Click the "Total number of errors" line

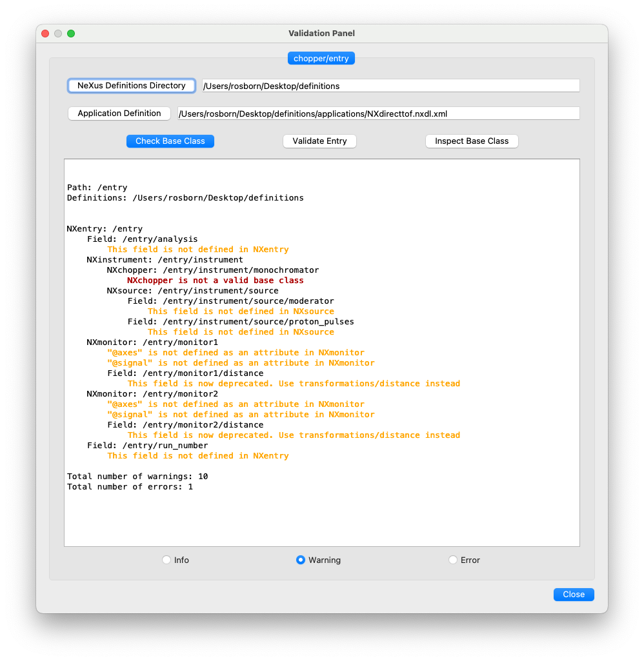click(130, 487)
